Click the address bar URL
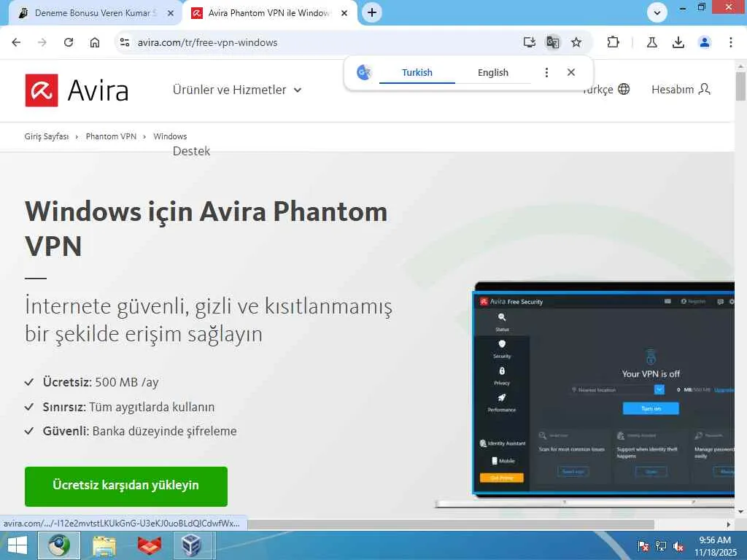 pos(207,42)
